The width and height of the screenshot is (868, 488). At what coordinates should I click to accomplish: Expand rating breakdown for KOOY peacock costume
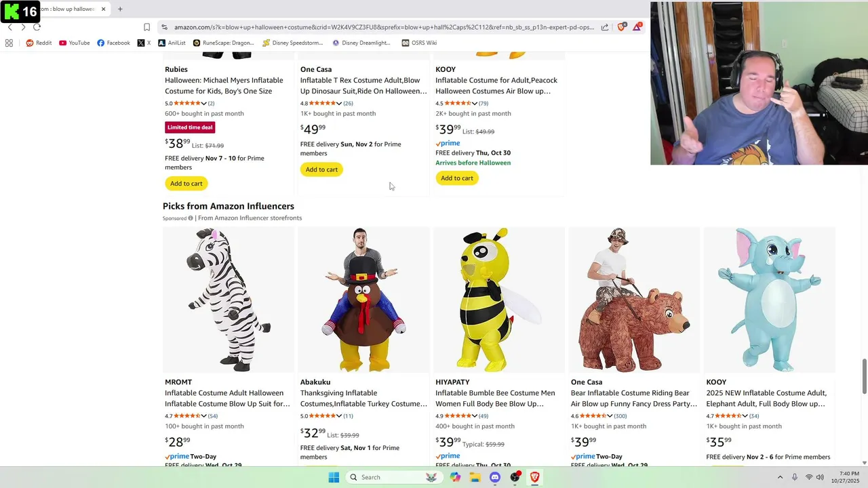(475, 104)
